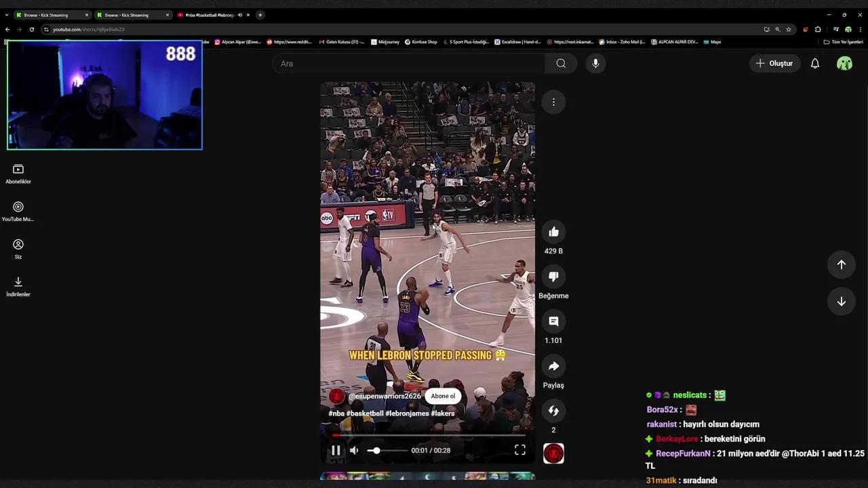This screenshot has height=488, width=868.
Task: Open the browser extensions puzzle icon
Action: (818, 29)
